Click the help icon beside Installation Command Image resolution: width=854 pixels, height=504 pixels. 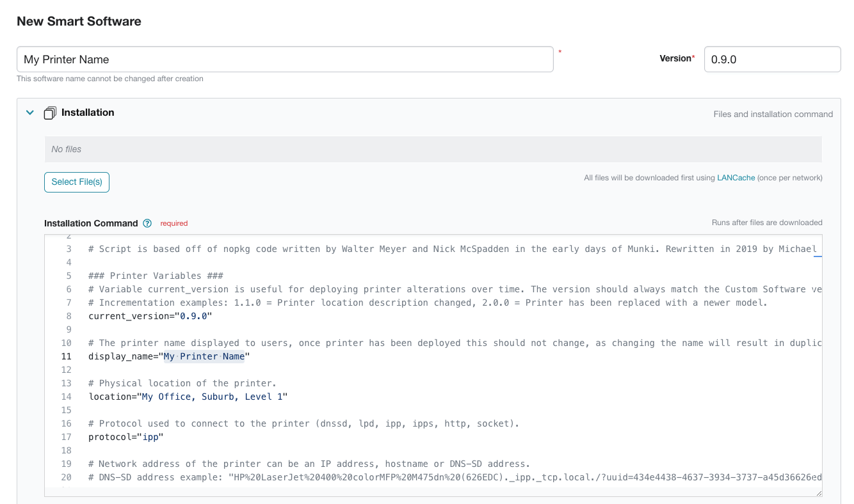(147, 223)
